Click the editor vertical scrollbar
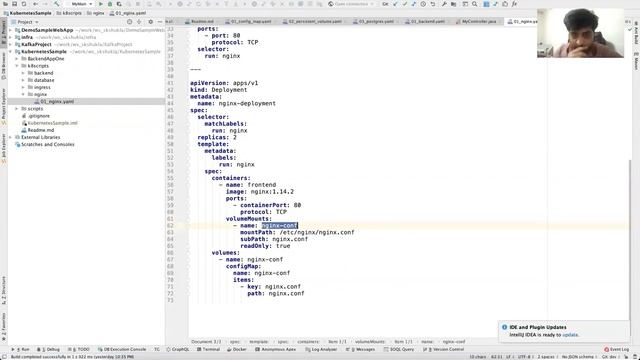This screenshot has height=360, width=640. (630, 241)
